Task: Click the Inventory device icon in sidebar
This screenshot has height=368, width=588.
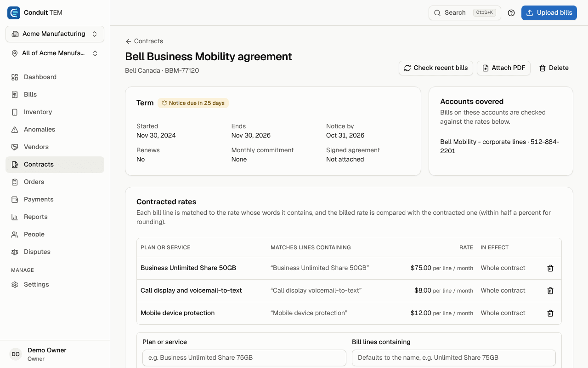Action: [x=15, y=112]
